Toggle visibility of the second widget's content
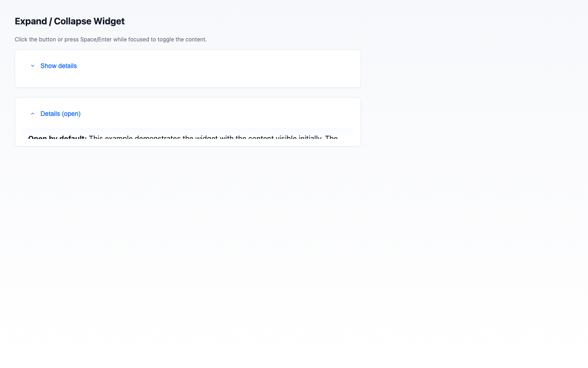The image size is (588, 368). point(60,114)
